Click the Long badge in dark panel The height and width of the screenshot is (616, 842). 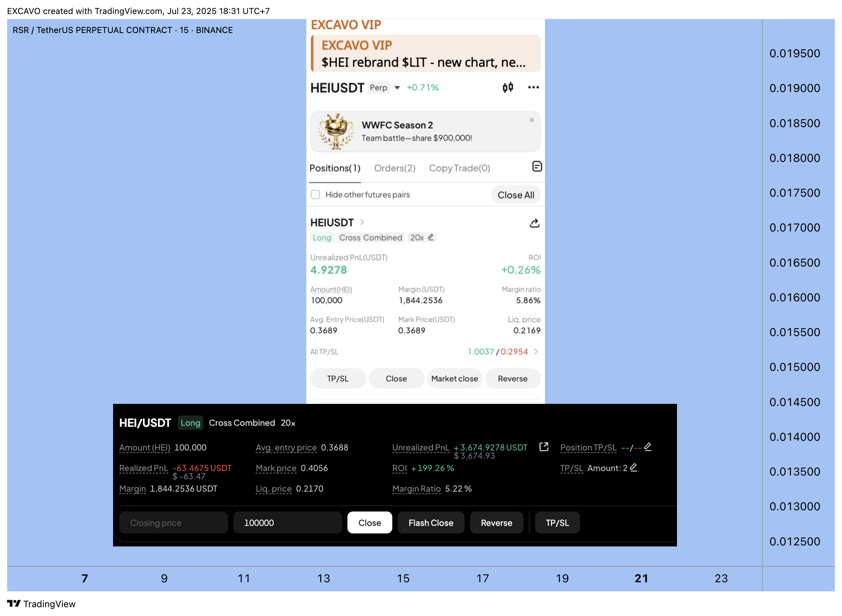[190, 423]
